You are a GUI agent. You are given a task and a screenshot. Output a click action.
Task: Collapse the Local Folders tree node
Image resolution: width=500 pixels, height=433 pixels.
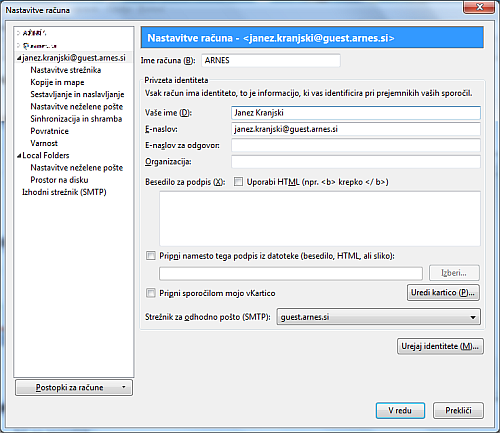[19, 155]
